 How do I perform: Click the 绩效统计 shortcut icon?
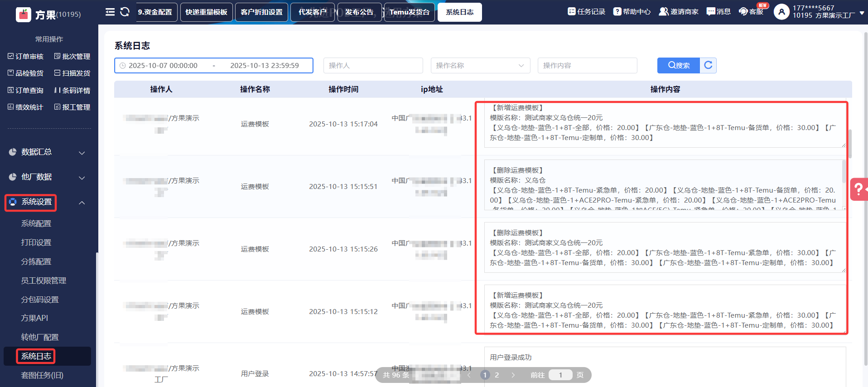click(x=11, y=107)
